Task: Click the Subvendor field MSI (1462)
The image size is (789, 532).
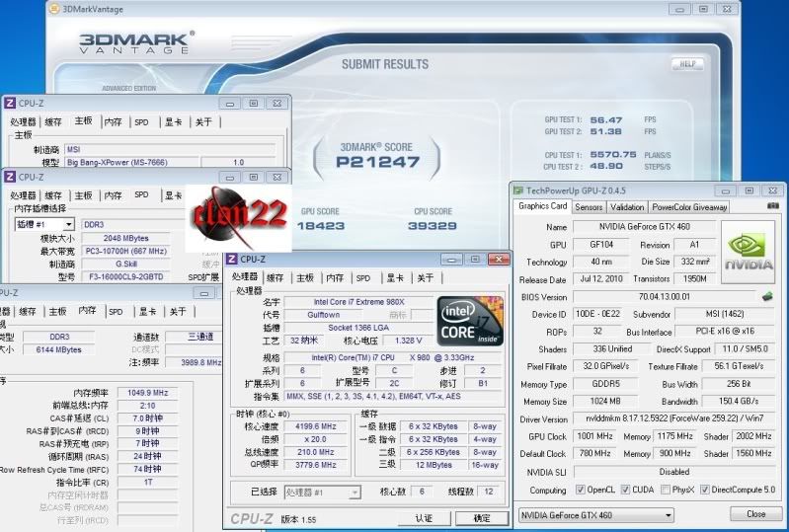Action: (725, 314)
